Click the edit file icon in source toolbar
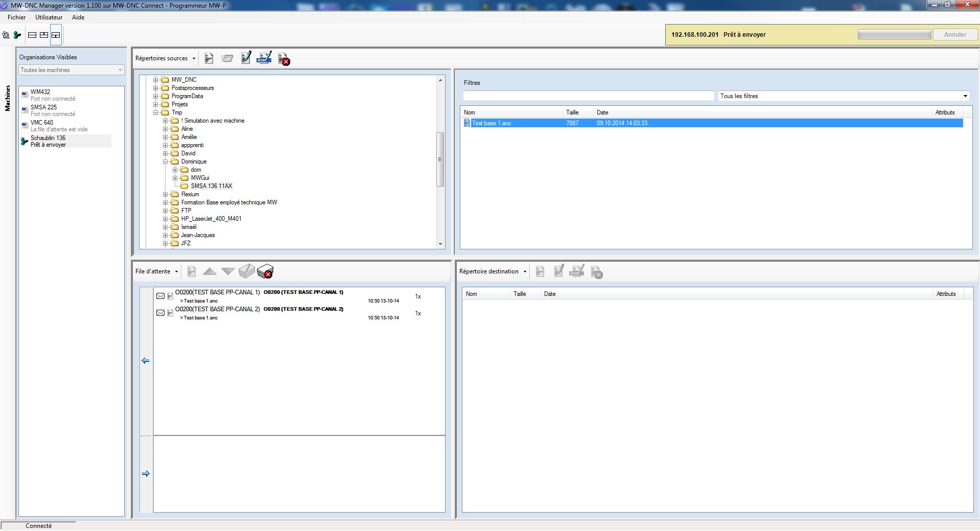This screenshot has width=980, height=531. (246, 58)
